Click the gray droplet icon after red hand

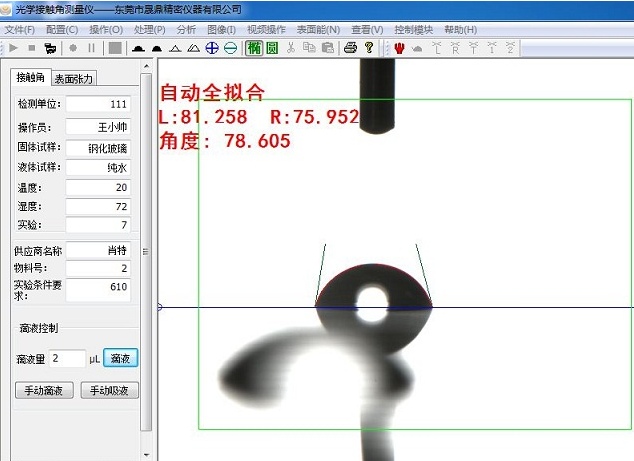(417, 49)
